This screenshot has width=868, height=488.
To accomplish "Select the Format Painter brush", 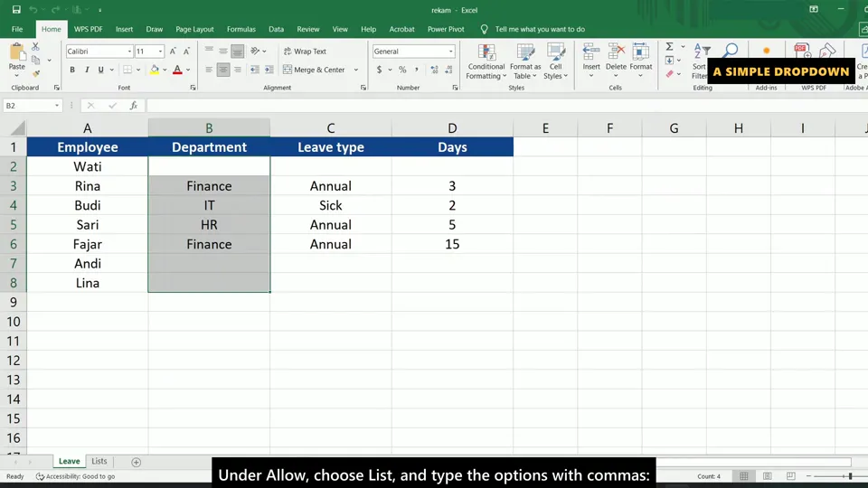I will click(36, 73).
